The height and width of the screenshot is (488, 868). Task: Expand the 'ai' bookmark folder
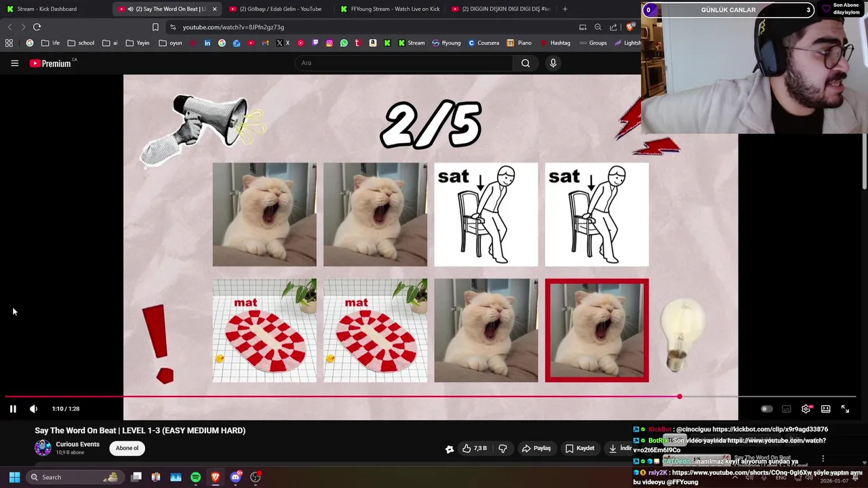click(x=110, y=43)
